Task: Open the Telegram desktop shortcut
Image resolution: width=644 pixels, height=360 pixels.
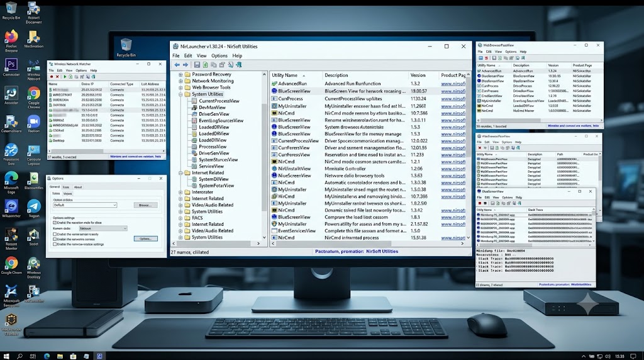Action: point(34,206)
